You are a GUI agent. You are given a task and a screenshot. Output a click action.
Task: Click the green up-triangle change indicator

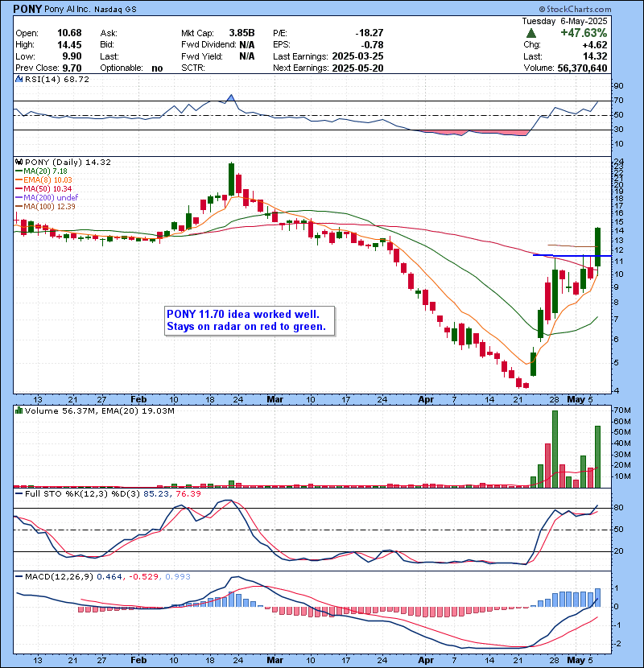[x=531, y=33]
